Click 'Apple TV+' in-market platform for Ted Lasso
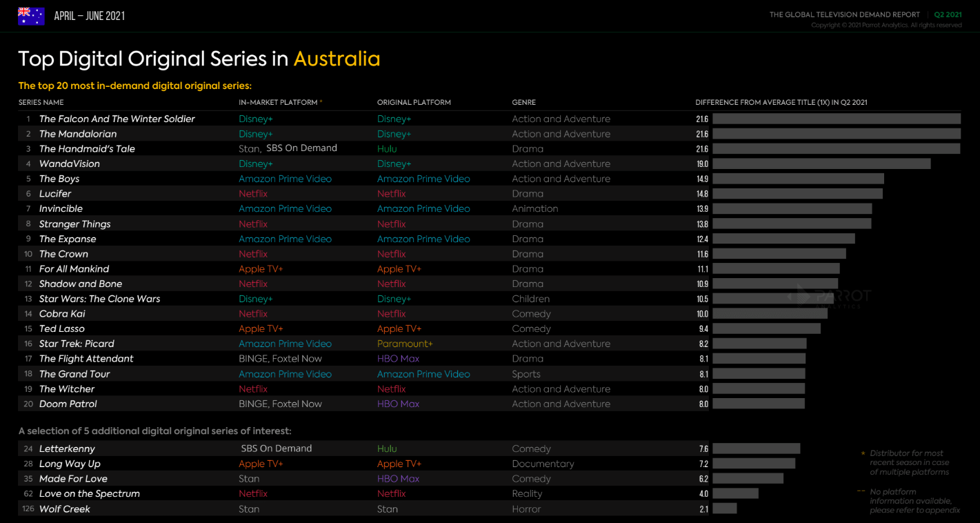This screenshot has width=980, height=523. pyautogui.click(x=261, y=329)
